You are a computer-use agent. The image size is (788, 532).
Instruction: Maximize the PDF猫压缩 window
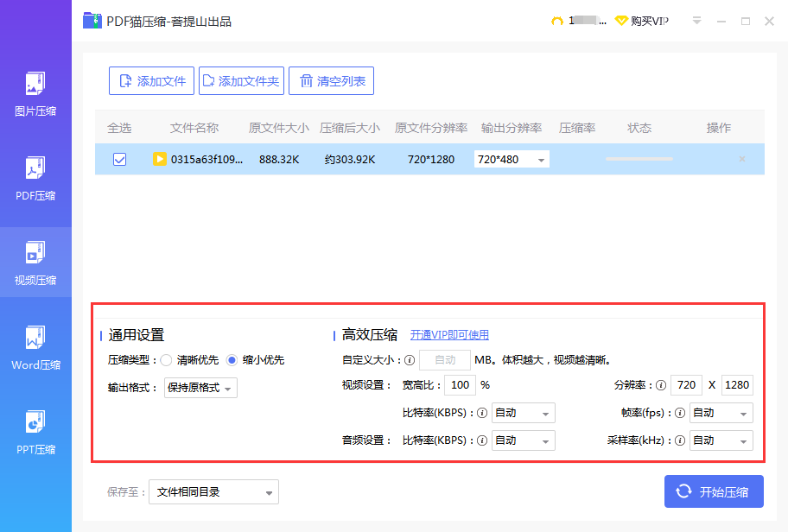746,21
